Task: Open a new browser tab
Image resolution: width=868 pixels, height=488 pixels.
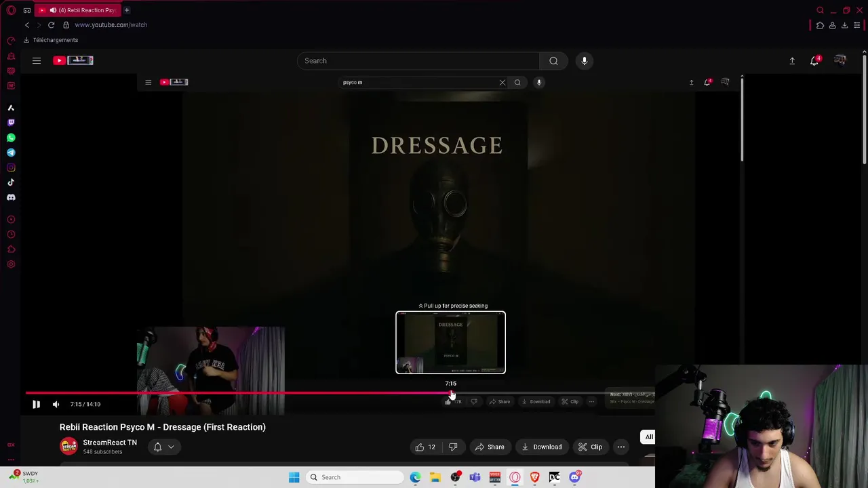Action: [x=126, y=10]
